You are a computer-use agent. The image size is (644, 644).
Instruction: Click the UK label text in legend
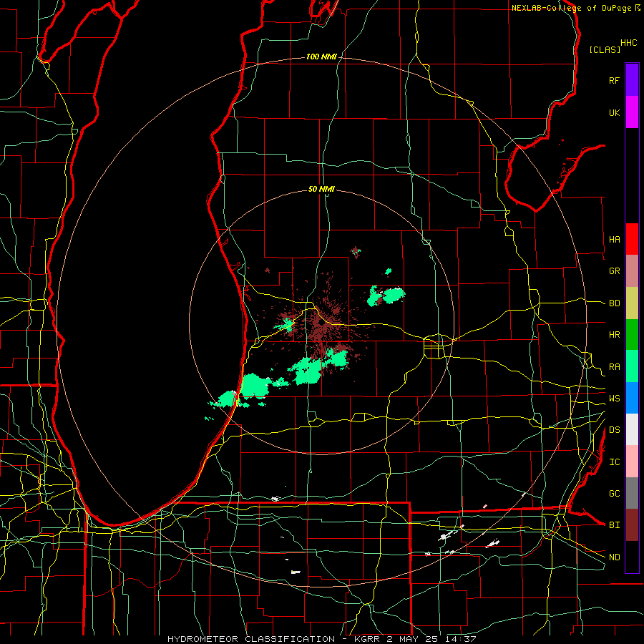(614, 113)
